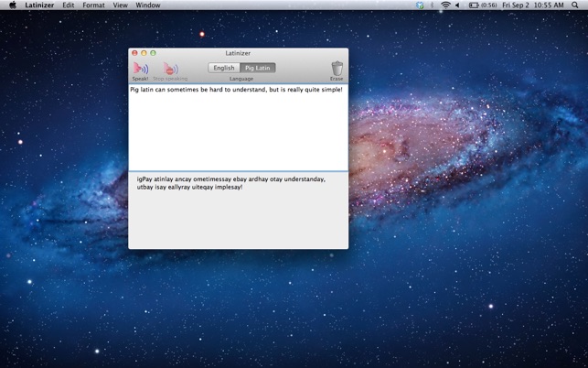This screenshot has height=368, width=588.
Task: Click the date and time display
Action: (533, 5)
